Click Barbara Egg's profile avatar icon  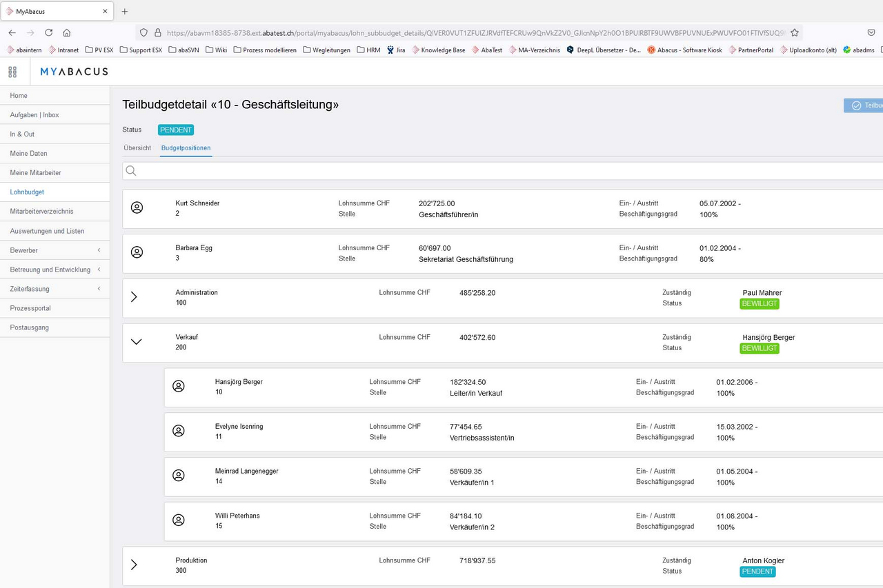point(137,252)
